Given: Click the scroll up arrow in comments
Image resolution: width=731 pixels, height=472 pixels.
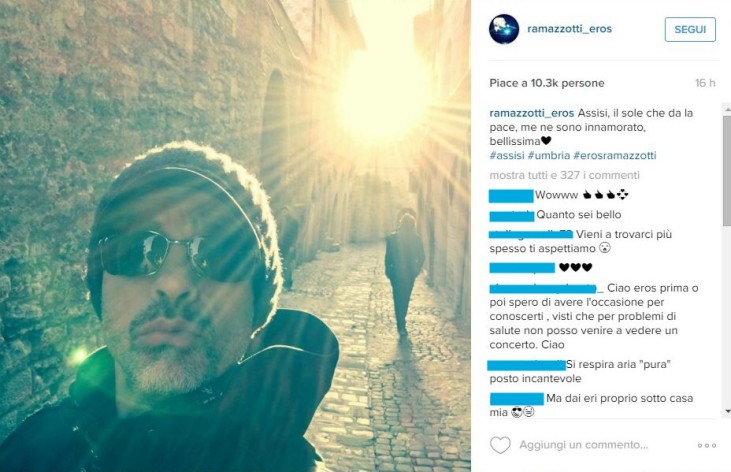Looking at the screenshot, I should tap(727, 110).
